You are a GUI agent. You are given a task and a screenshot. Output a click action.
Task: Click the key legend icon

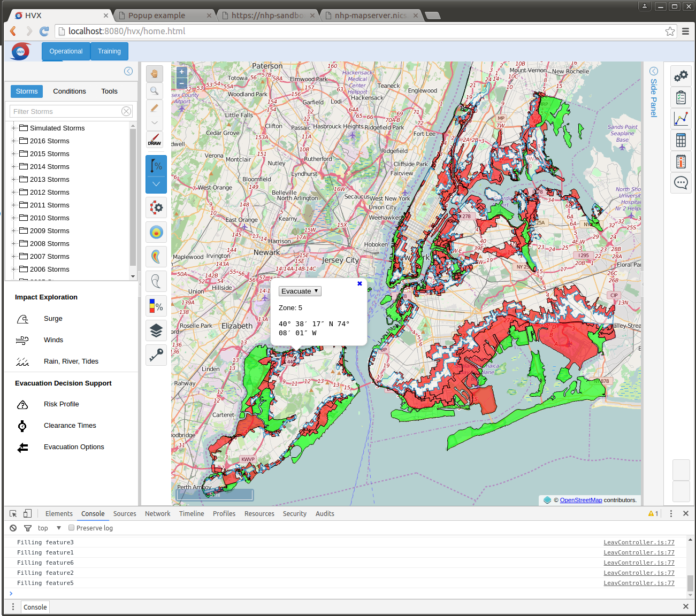(x=156, y=355)
